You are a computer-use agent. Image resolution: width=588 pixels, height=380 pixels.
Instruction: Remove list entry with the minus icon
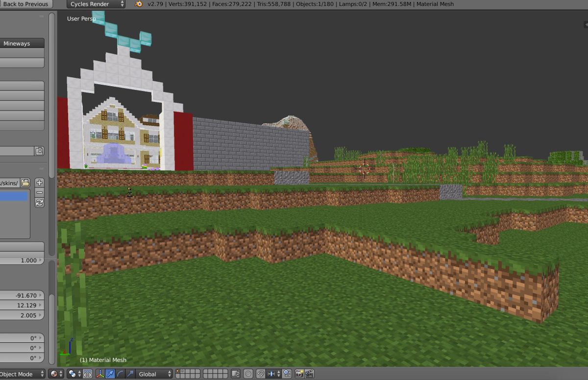coord(40,192)
